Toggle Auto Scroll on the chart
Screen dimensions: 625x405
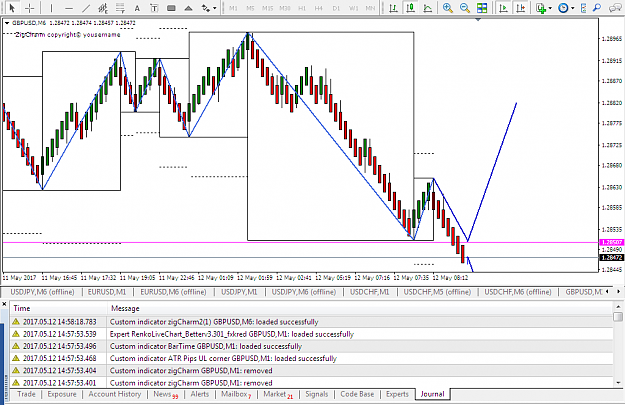click(x=503, y=8)
